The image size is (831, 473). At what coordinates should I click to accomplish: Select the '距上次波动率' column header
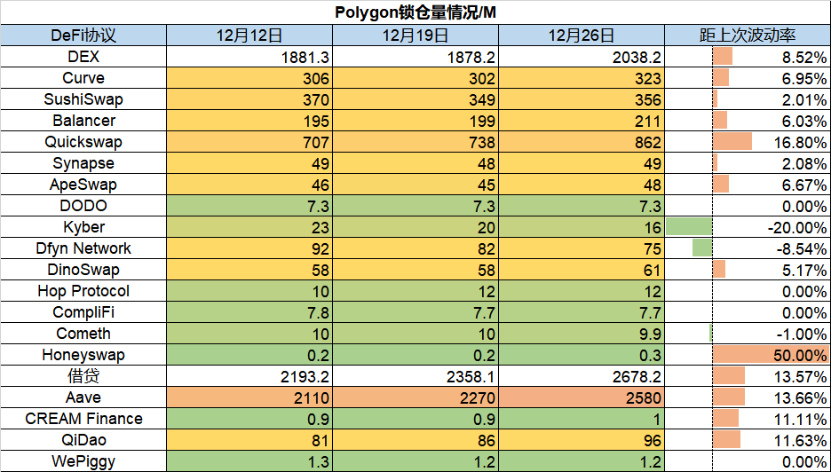(x=747, y=36)
